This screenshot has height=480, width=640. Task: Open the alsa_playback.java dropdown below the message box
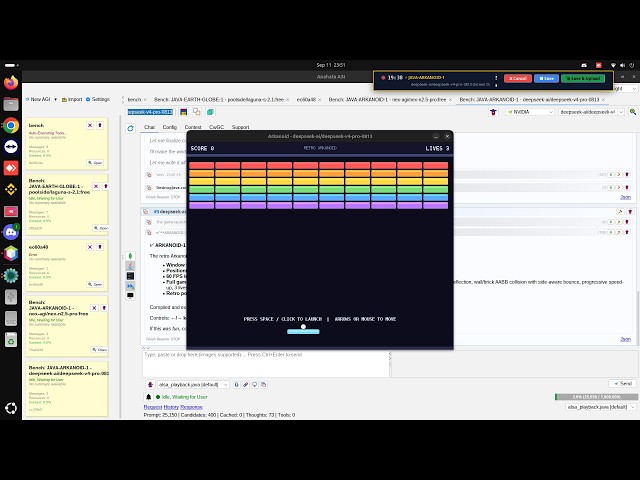[x=193, y=384]
